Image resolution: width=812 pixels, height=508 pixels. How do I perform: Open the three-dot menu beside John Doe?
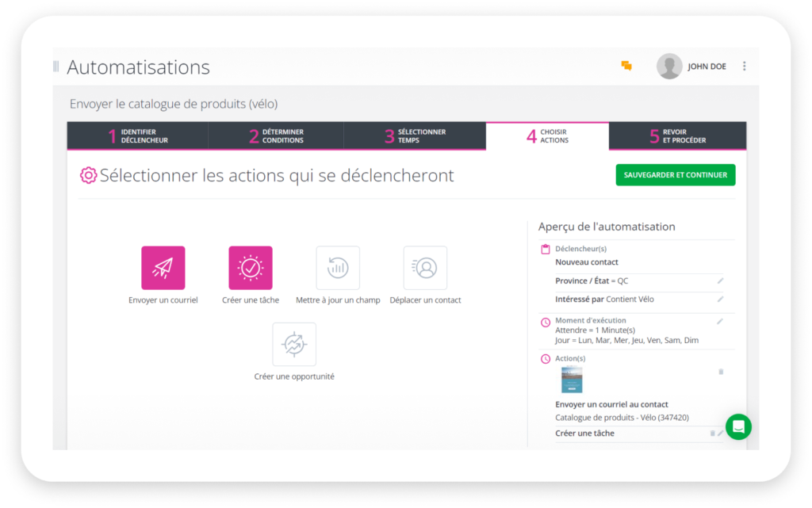pos(744,67)
